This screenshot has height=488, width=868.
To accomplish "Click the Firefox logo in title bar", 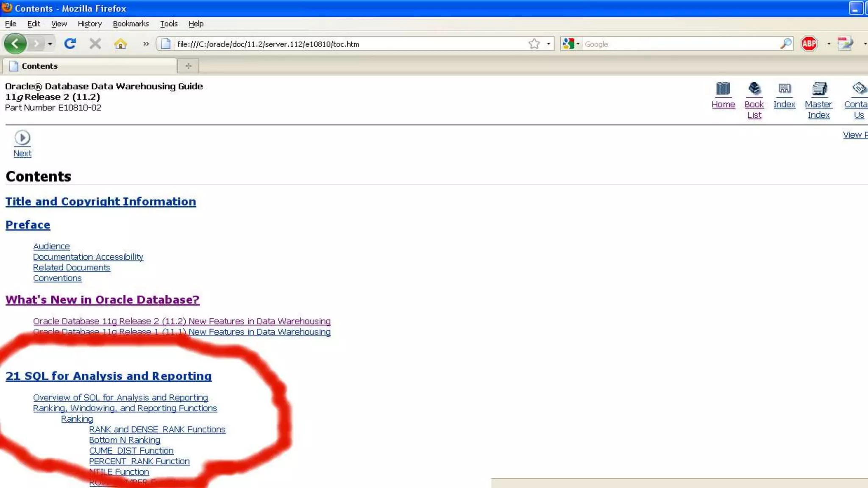I will [x=7, y=8].
